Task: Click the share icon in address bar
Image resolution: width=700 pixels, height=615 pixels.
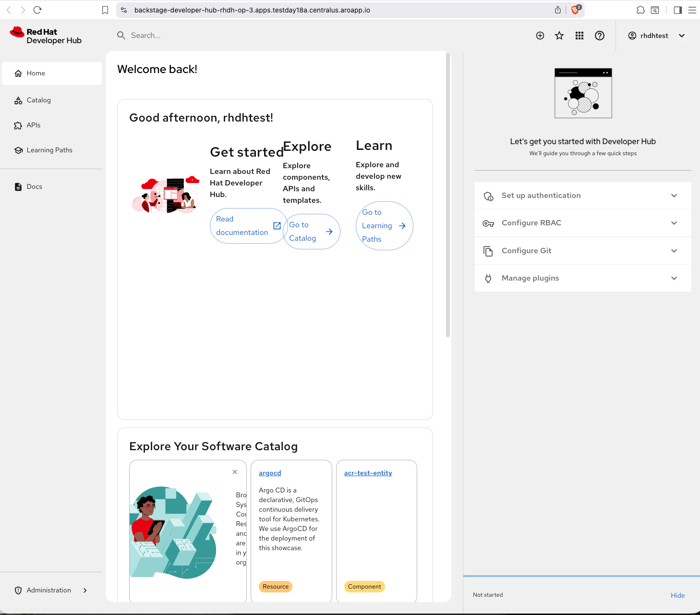Action: [x=558, y=10]
